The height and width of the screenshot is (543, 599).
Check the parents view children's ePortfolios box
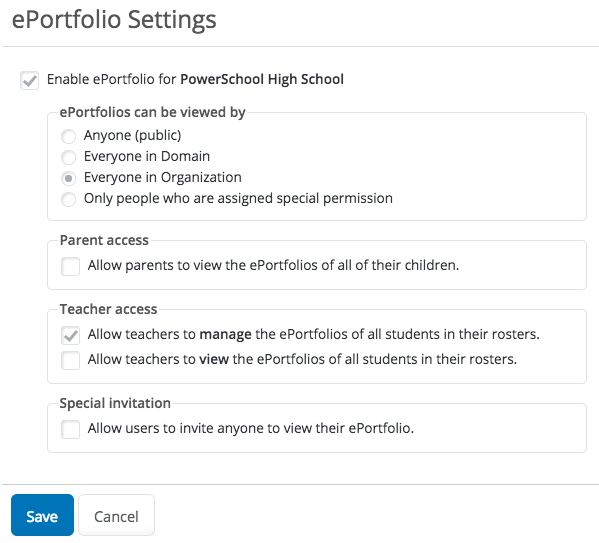(x=70, y=266)
